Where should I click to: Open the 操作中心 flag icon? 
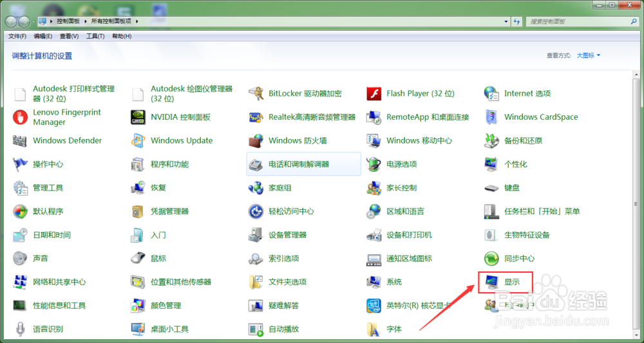pyautogui.click(x=20, y=164)
